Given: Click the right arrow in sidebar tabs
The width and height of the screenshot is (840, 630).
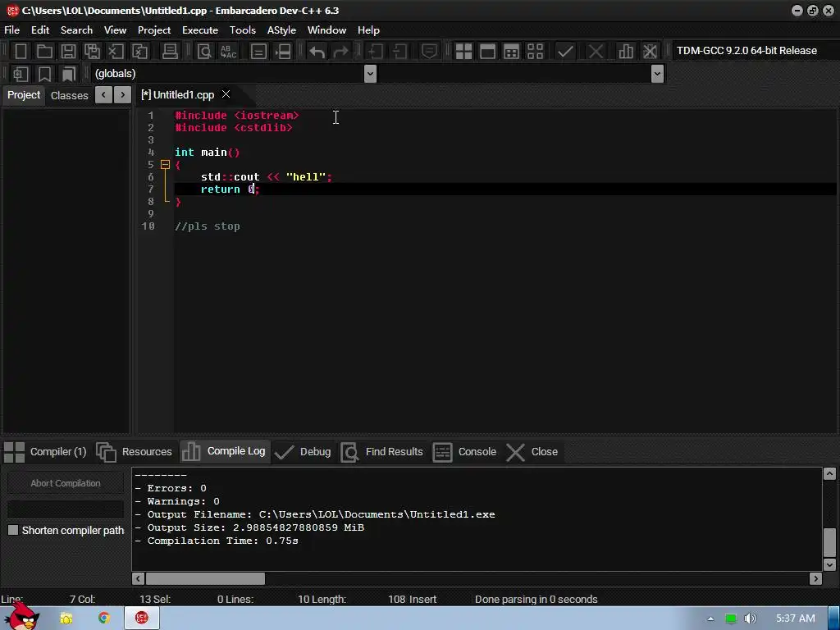Looking at the screenshot, I should [x=123, y=95].
